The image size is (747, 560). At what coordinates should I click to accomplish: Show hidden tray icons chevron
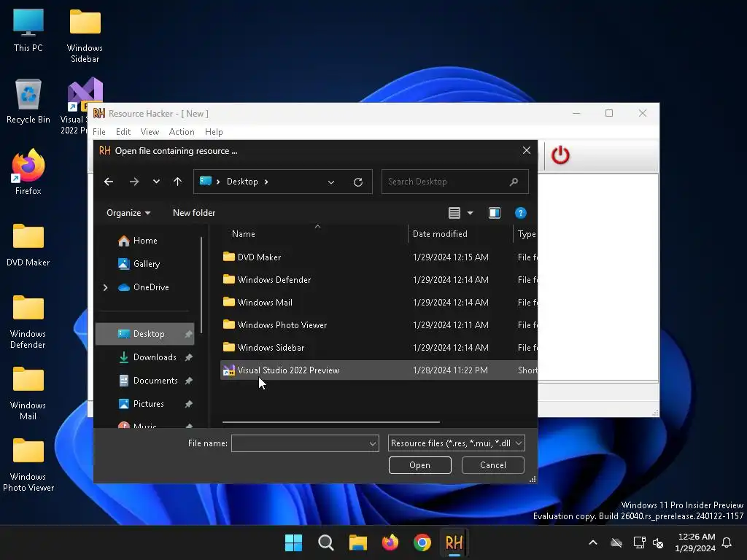593,542
